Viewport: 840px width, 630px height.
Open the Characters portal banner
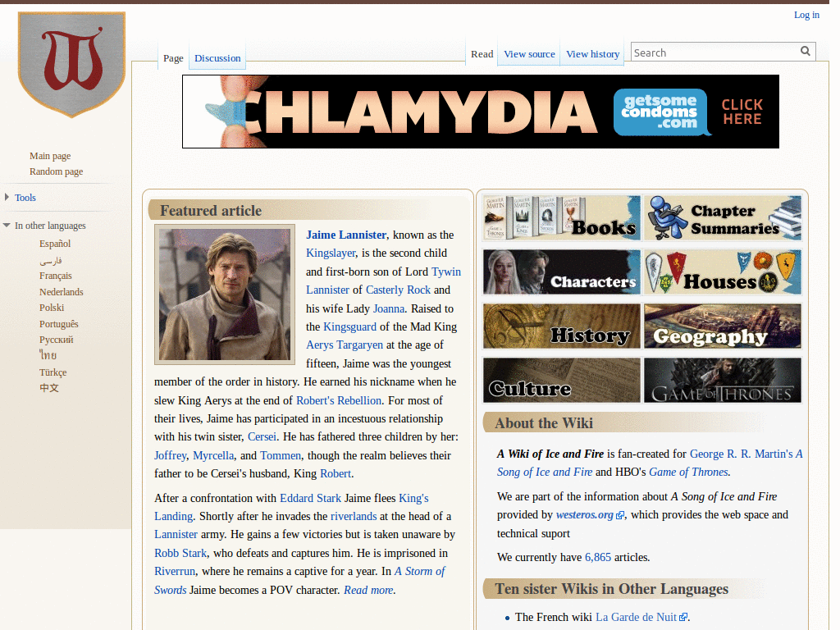click(x=561, y=272)
